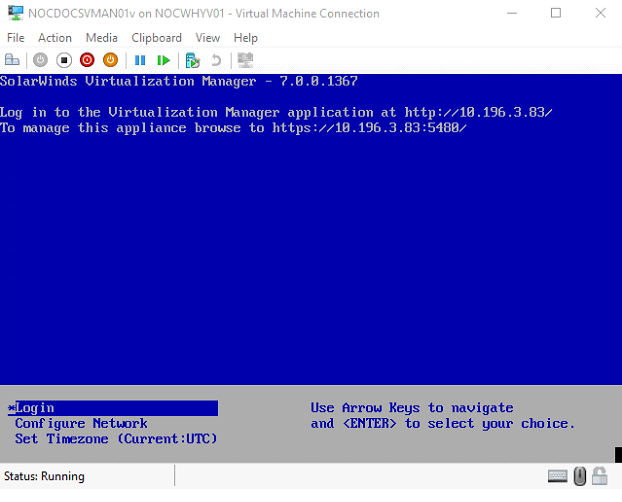Click the SolarWinds Virtualization Manager version text
The image size is (622, 502).
coord(179,81)
